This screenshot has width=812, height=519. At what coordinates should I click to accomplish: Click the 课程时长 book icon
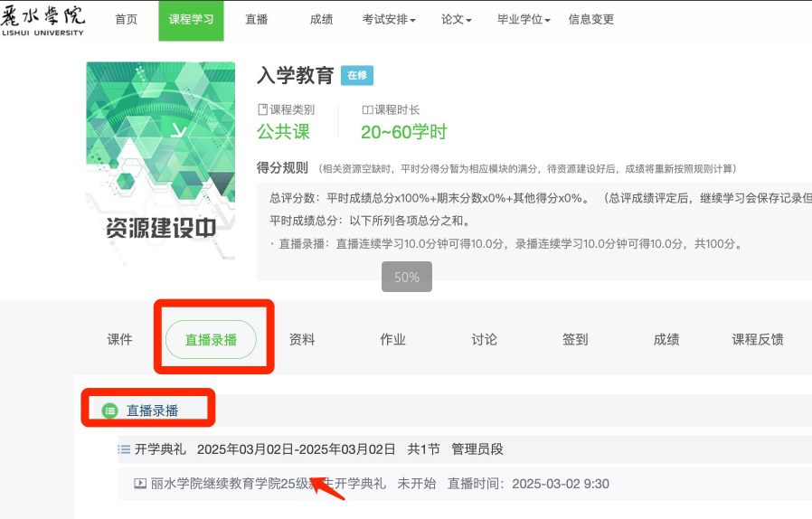[367, 109]
